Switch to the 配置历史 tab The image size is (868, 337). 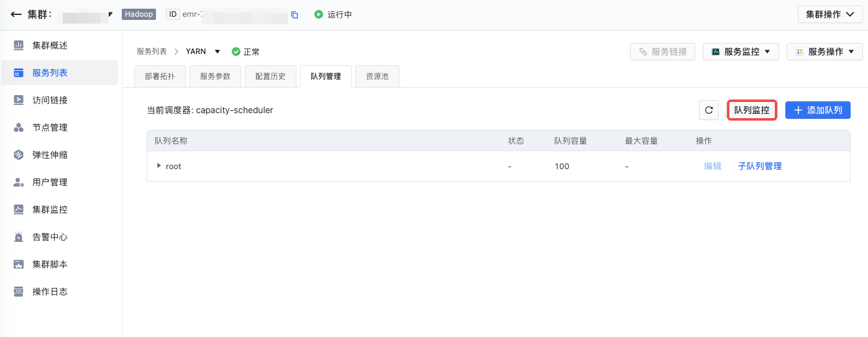click(x=270, y=76)
